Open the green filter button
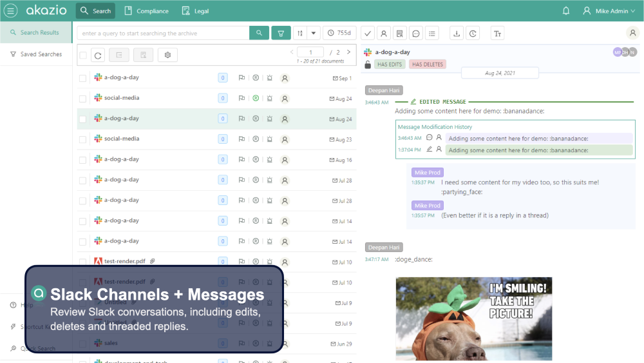 point(281,34)
